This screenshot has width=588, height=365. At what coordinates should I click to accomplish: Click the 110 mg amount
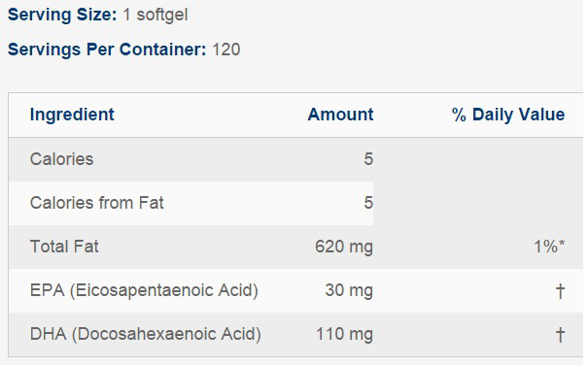(x=345, y=334)
